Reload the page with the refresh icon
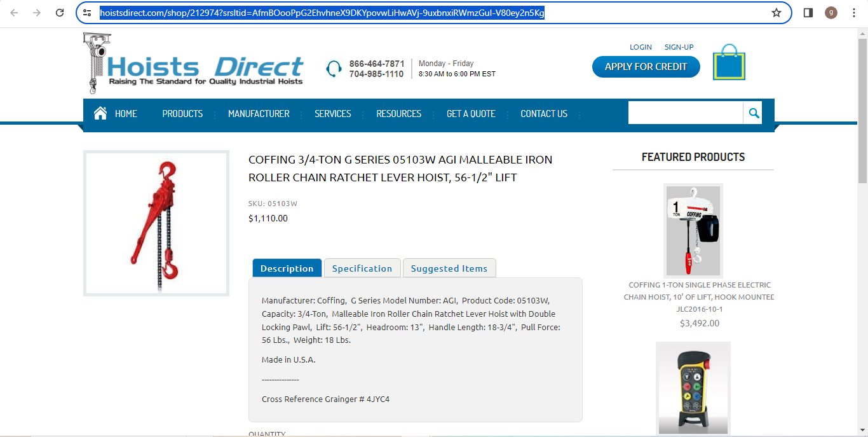 point(60,13)
